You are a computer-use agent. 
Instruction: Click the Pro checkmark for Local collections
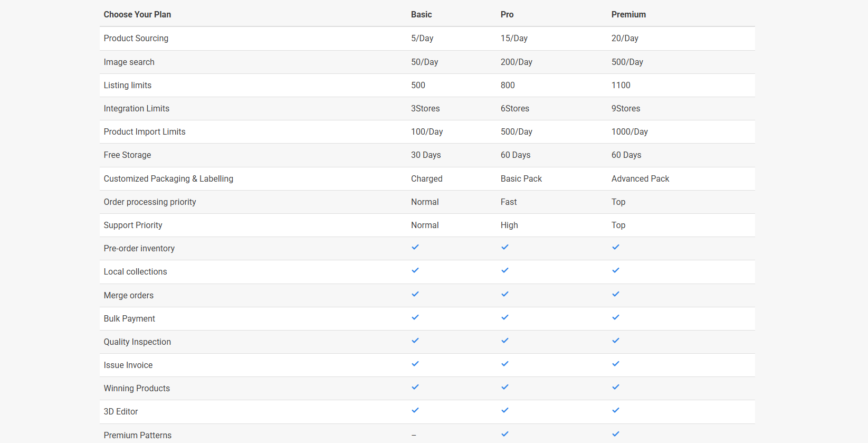click(x=505, y=270)
